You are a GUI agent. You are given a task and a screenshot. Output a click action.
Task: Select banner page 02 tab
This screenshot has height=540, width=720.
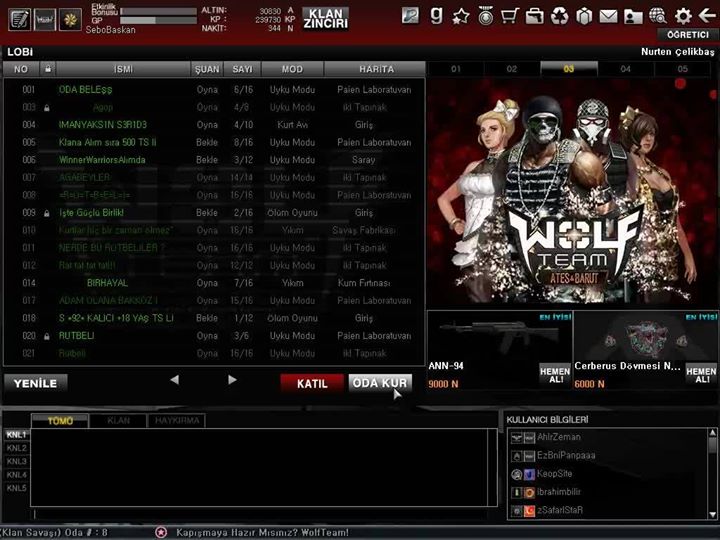pyautogui.click(x=512, y=69)
